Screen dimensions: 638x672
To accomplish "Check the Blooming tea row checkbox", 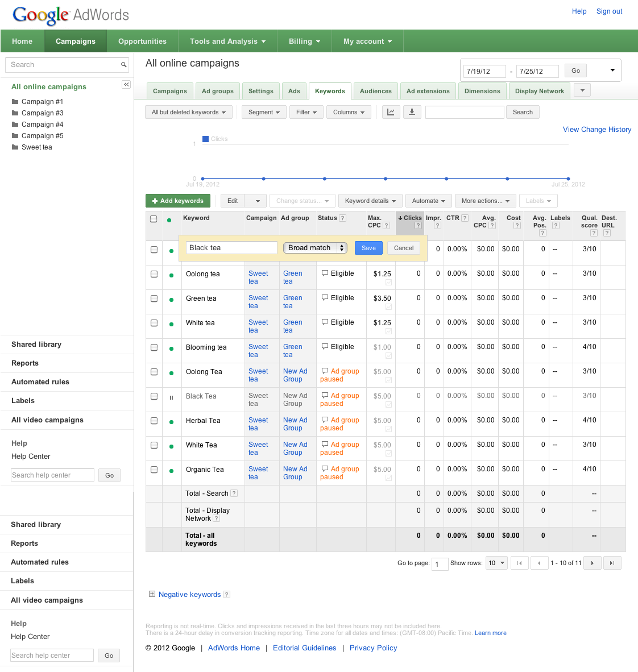I will coord(154,347).
